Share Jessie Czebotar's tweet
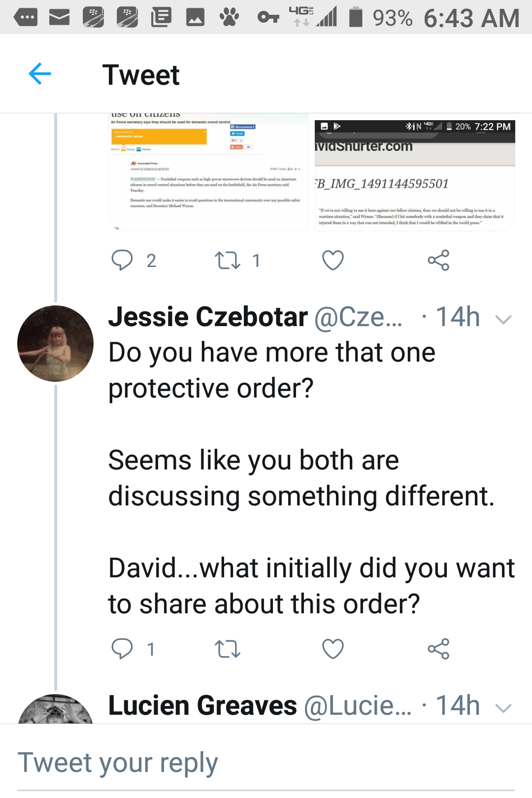The height and width of the screenshot is (798, 532). pyautogui.click(x=438, y=649)
